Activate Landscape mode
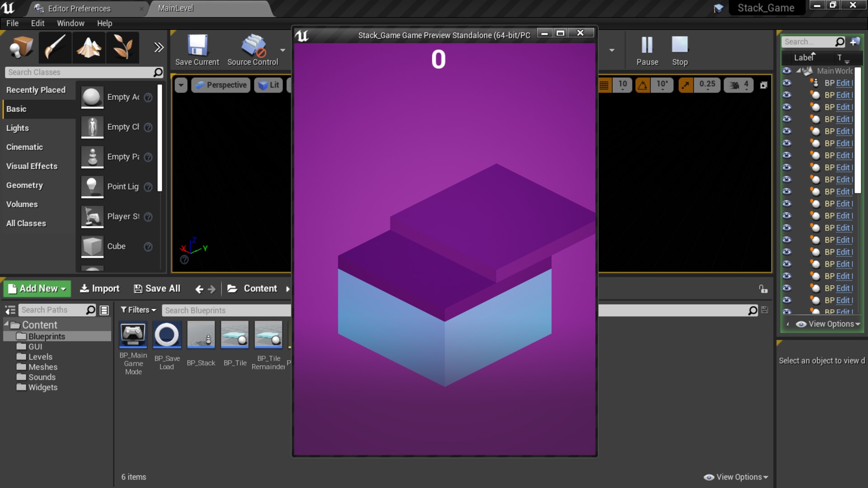 89,47
